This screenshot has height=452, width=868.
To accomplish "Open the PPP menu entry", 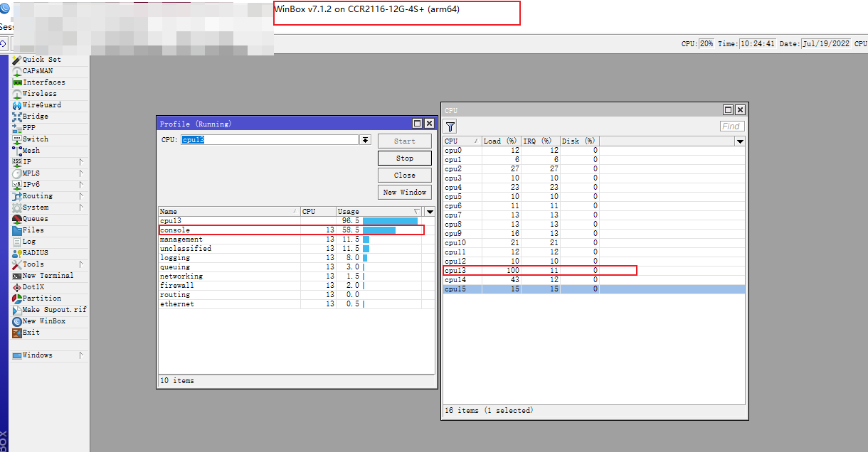I will (28, 128).
